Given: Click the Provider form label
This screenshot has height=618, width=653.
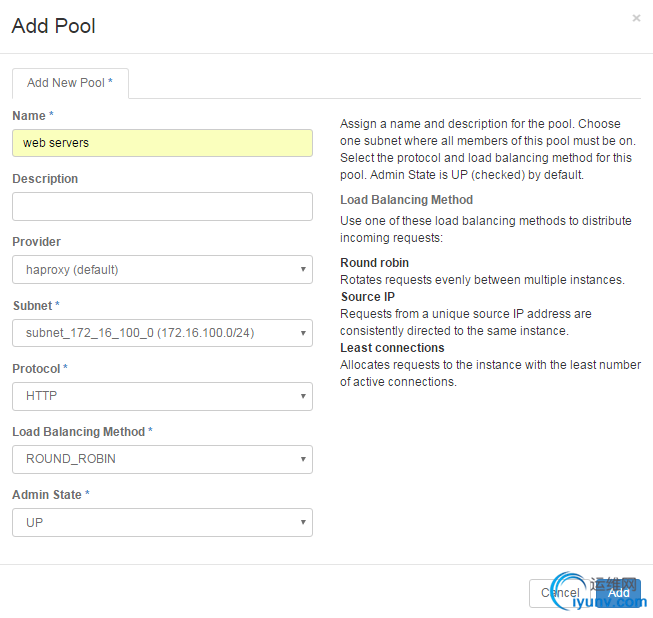Looking at the screenshot, I should click(x=36, y=242).
